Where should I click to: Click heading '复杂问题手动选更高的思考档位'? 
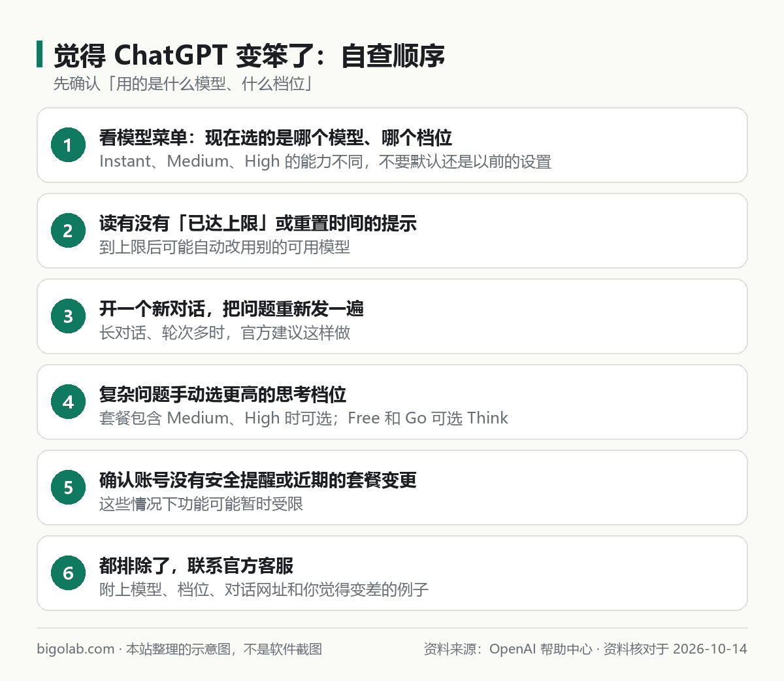[x=223, y=394]
